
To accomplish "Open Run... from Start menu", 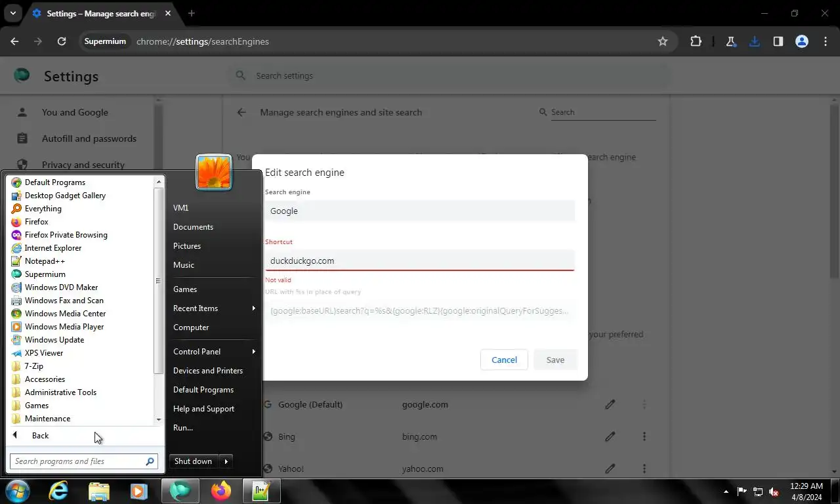I will point(183,428).
